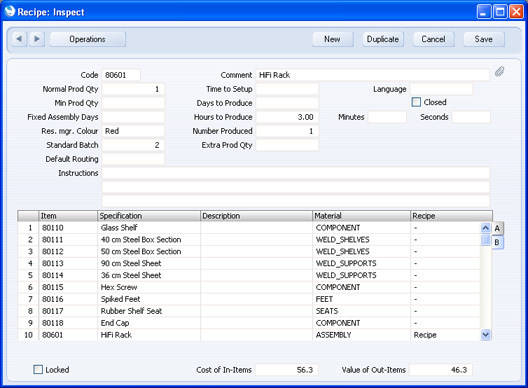Save the recipe
This screenshot has height=388, width=528.
(x=484, y=39)
